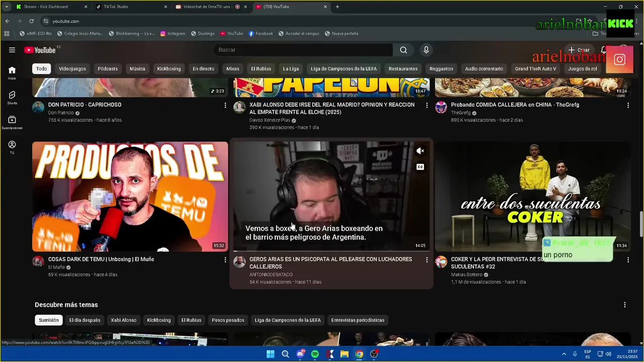The height and width of the screenshot is (362, 644).
Task: Select the Xabi Alonso topic chip
Action: [124, 320]
